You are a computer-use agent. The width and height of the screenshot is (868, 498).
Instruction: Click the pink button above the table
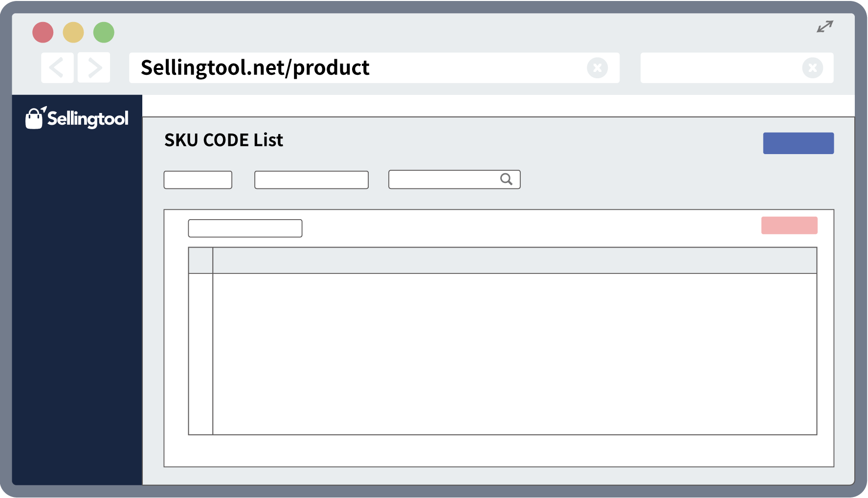pyautogui.click(x=789, y=226)
